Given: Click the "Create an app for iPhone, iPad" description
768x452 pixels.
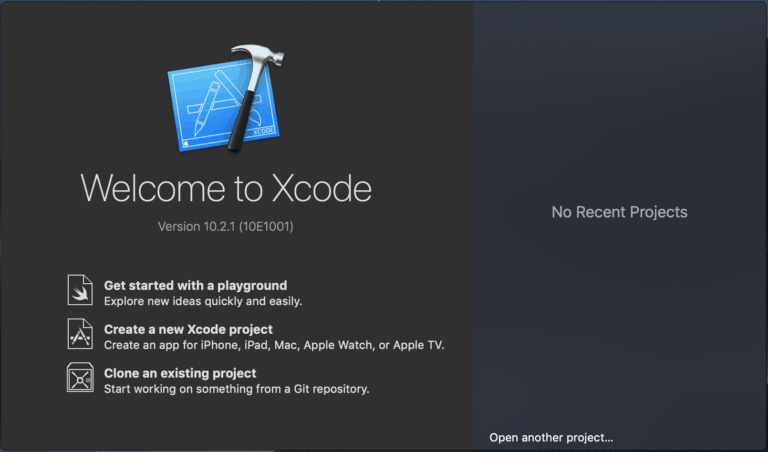Looking at the screenshot, I should click(x=274, y=345).
